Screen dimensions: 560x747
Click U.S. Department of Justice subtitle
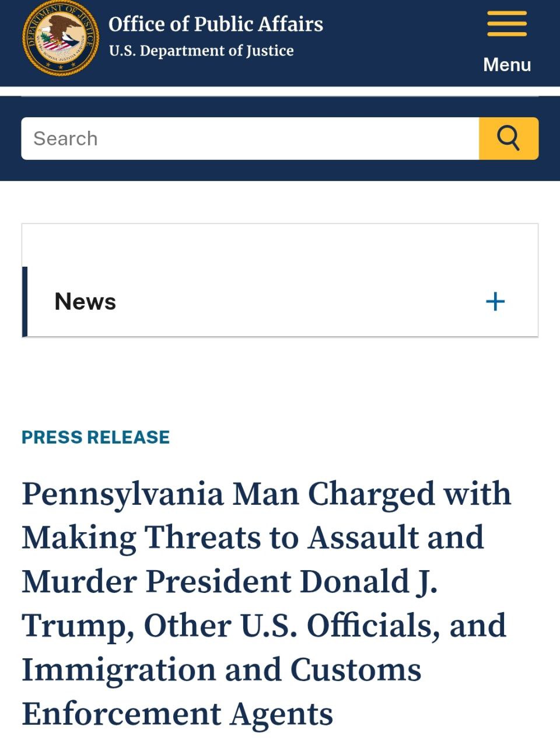click(201, 51)
